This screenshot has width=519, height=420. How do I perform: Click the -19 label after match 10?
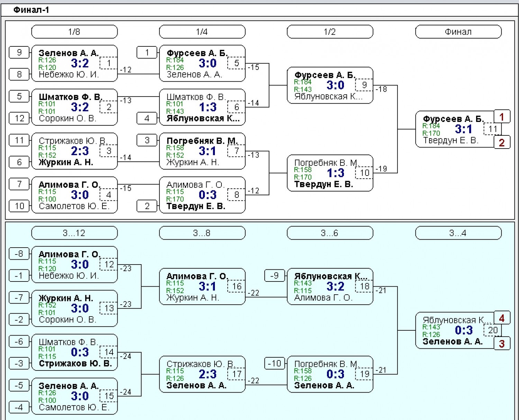381,169
